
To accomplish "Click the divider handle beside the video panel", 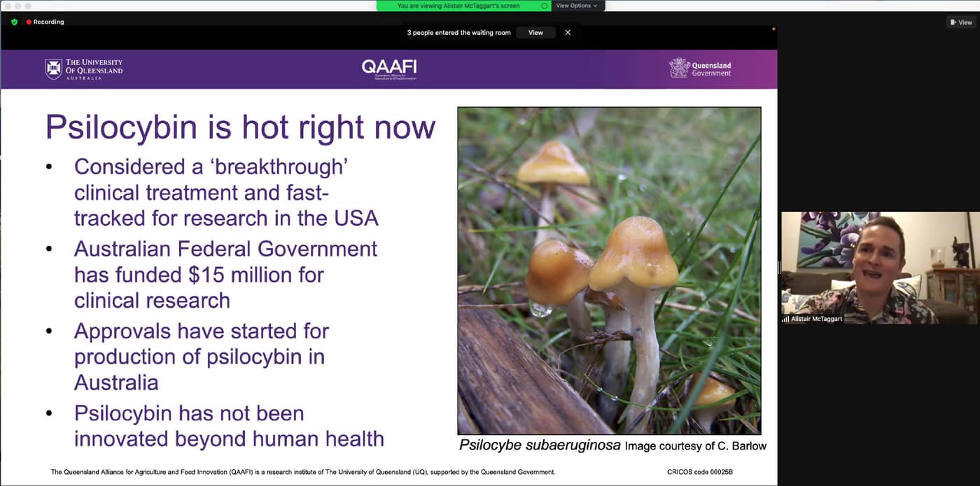I will [779, 268].
